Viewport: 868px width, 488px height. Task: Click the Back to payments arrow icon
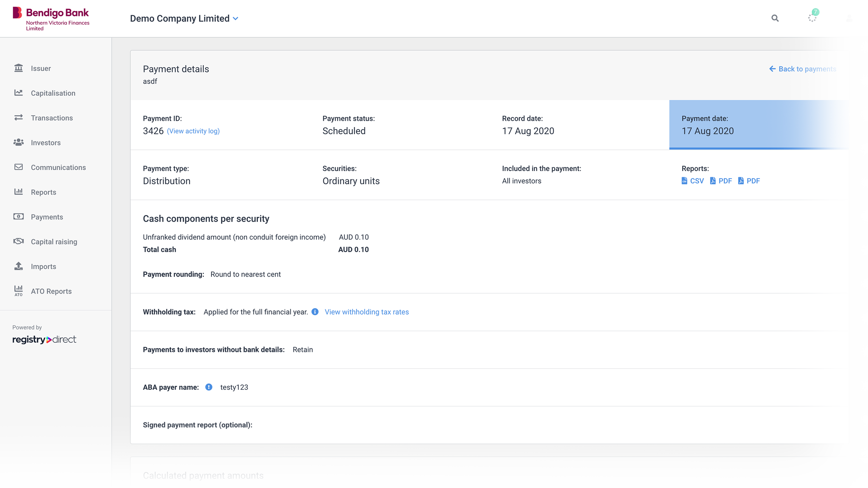pyautogui.click(x=772, y=69)
